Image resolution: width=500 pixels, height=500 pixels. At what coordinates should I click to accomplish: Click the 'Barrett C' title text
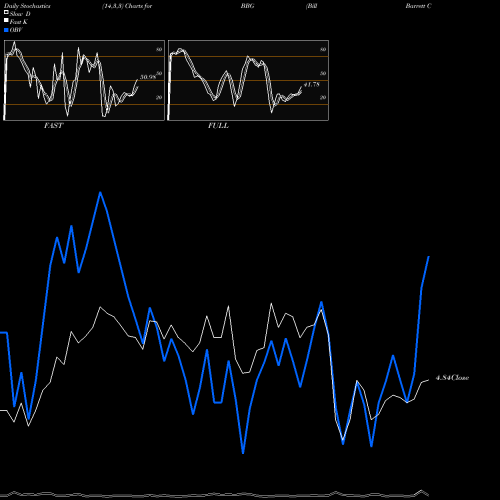point(418,6)
